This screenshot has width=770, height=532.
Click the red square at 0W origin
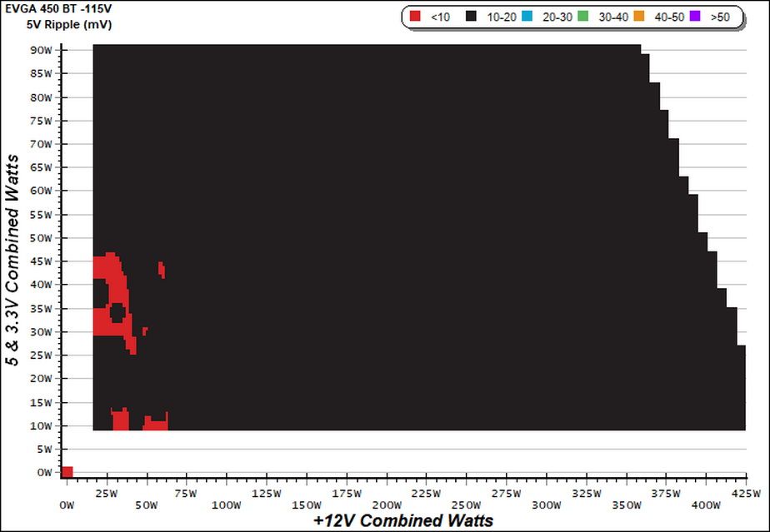coord(67,472)
